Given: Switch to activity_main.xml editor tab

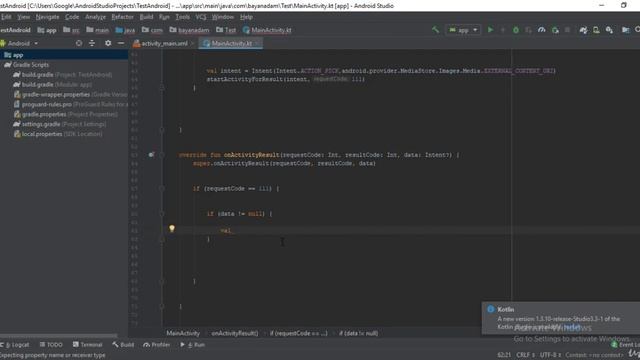Looking at the screenshot, I should click(164, 43).
